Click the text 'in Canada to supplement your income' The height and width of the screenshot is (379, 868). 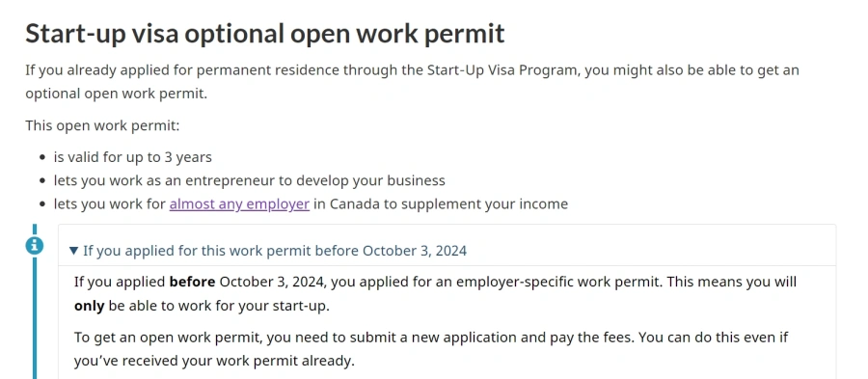441,204
